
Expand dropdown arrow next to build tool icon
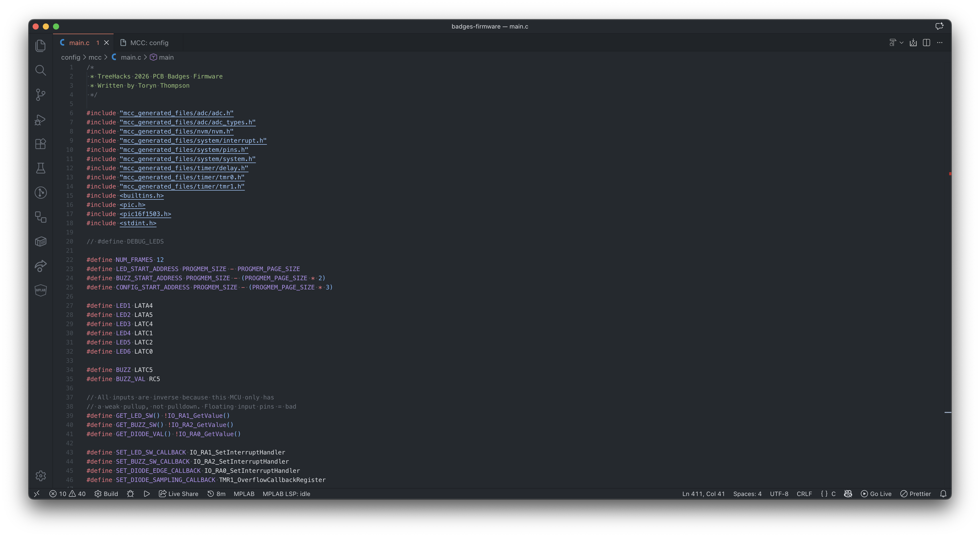point(901,43)
